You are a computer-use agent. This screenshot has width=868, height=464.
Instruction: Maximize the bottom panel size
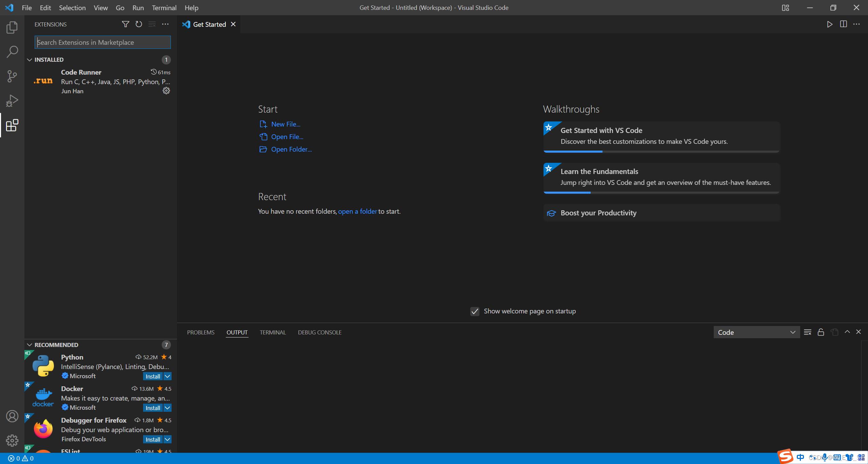(847, 332)
